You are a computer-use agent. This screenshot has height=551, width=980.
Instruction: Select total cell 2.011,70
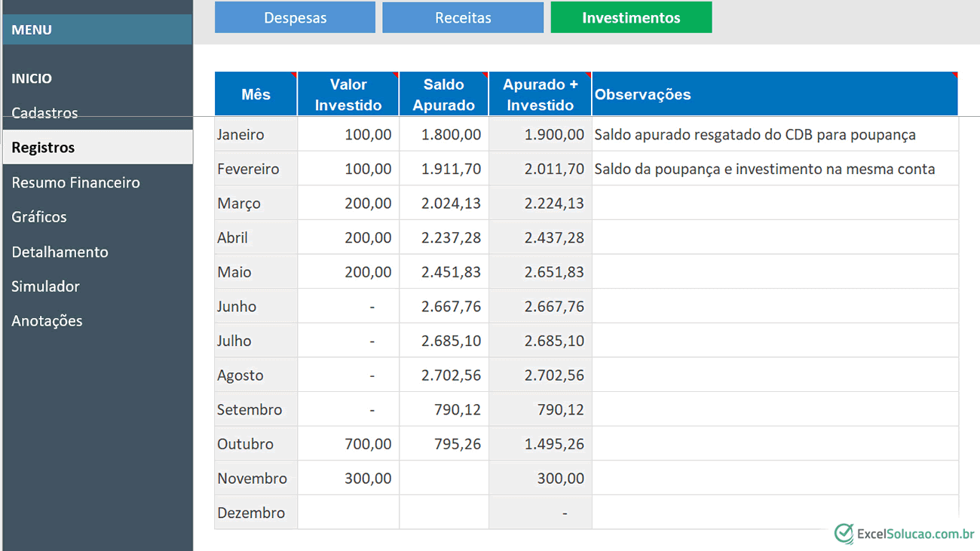pyautogui.click(x=541, y=169)
